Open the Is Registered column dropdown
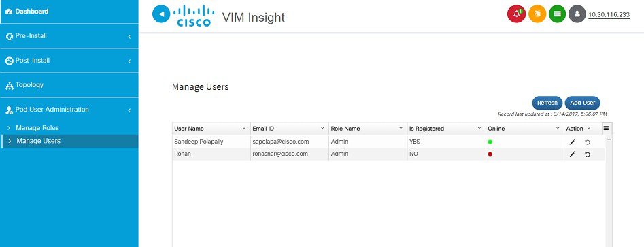 [479, 128]
